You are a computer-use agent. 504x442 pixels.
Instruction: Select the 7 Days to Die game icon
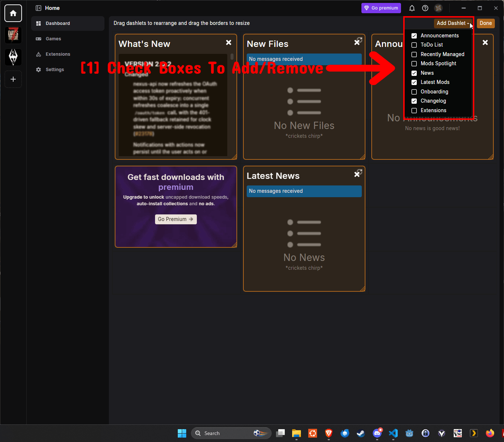[13, 35]
